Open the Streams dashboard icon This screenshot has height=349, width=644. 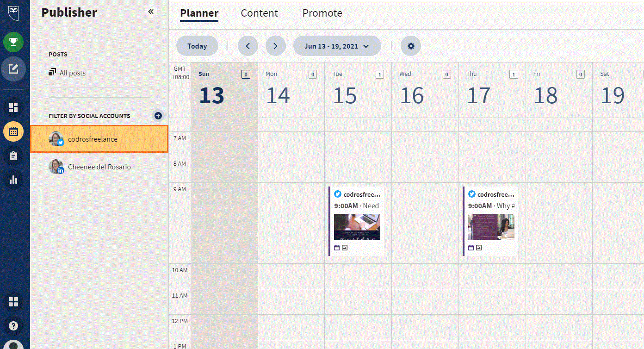click(13, 107)
